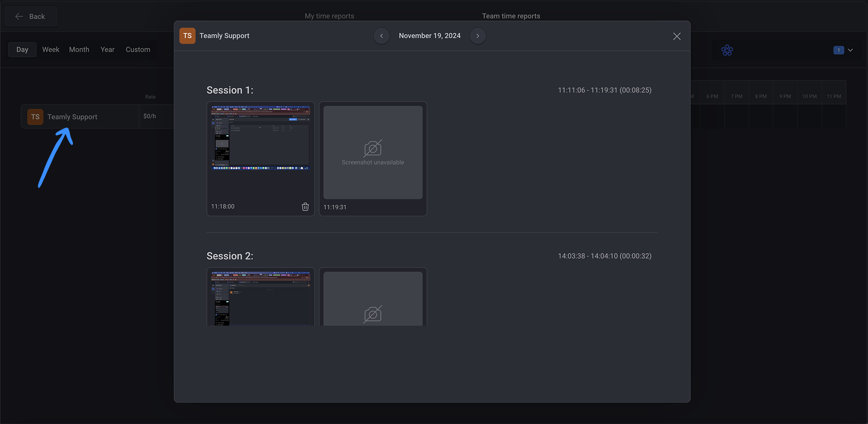Image resolution: width=868 pixels, height=424 pixels.
Task: Delete the 11:18:00 screenshot via trash icon
Action: [x=305, y=207]
